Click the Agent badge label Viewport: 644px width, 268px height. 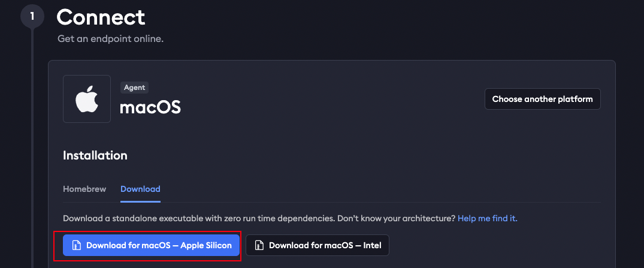tap(134, 88)
